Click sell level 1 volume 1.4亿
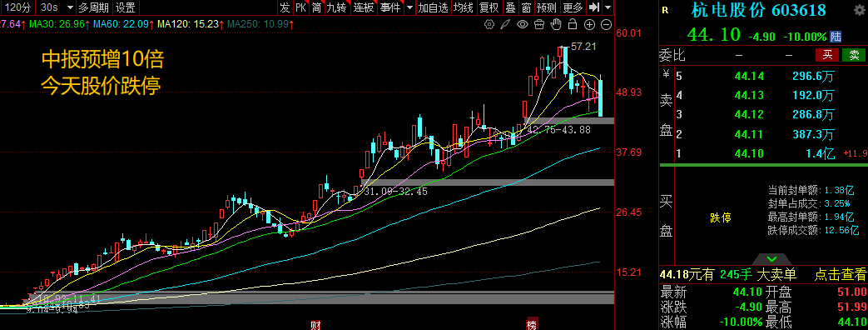The height and width of the screenshot is (330, 868). (x=821, y=153)
